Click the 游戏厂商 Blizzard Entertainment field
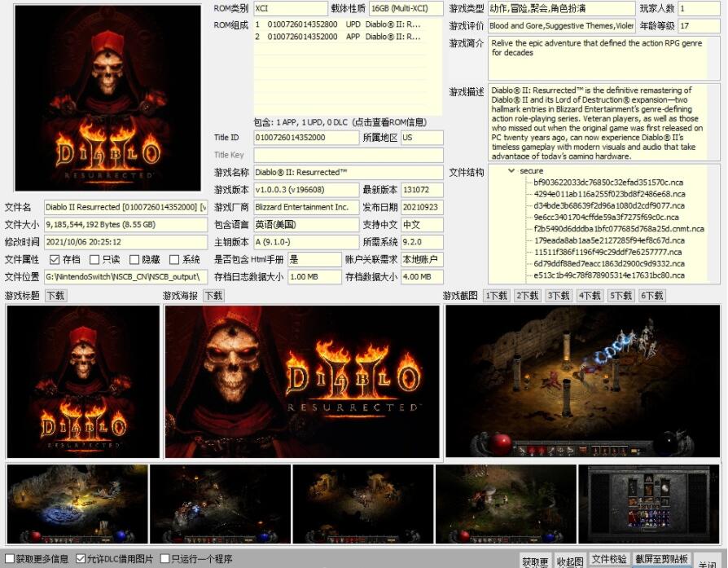728x568 pixels. pyautogui.click(x=306, y=207)
